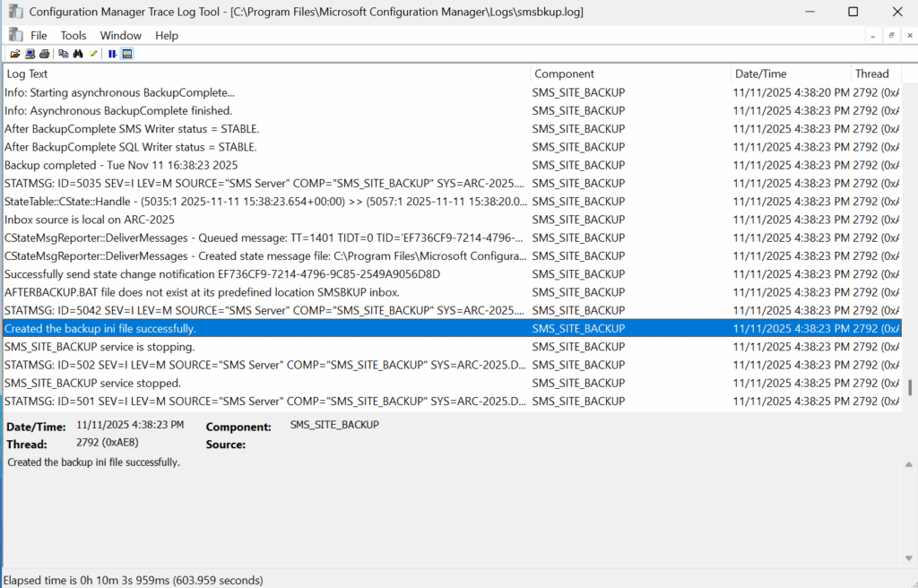Restore the inner log document window
The width and height of the screenshot is (918, 588).
[892, 35]
